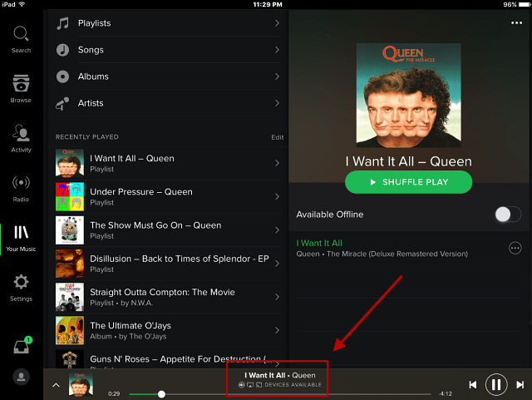This screenshot has width=532, height=400.
Task: Open the Playlists row chevron
Action: (277, 23)
